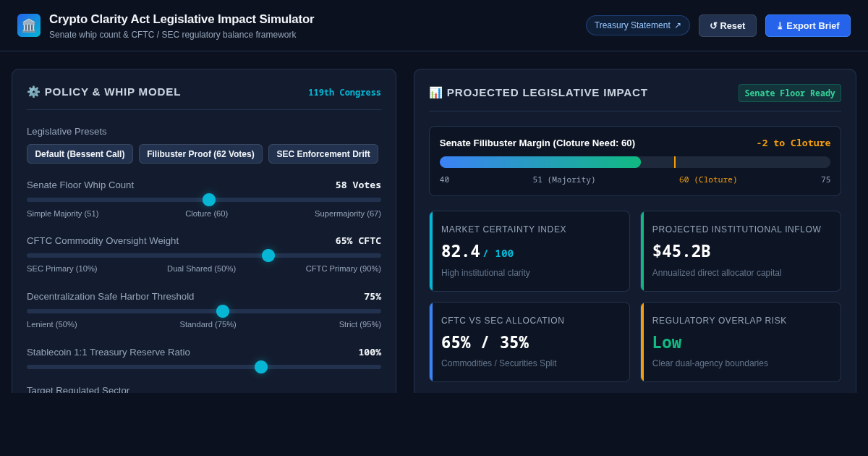This screenshot has width=868, height=456.
Task: Click the Clear dual-agency boundaries caption
Action: pyautogui.click(x=710, y=363)
